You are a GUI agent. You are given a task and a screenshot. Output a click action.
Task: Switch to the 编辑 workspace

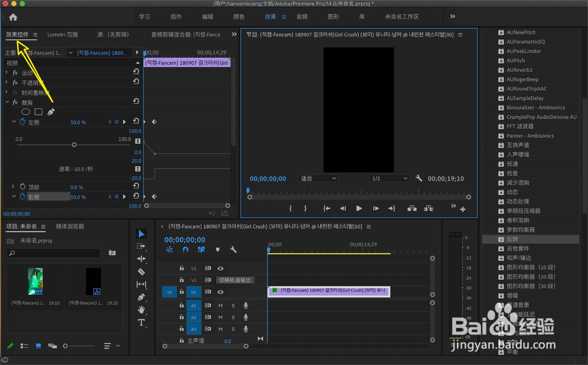[x=208, y=17]
